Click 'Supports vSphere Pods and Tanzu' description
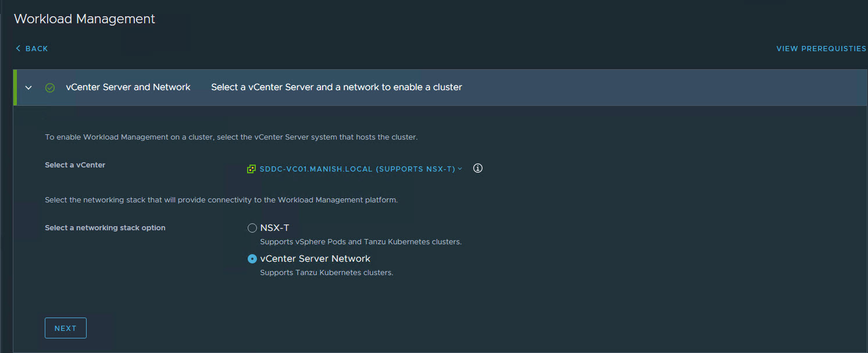Image resolution: width=868 pixels, height=353 pixels. (360, 242)
